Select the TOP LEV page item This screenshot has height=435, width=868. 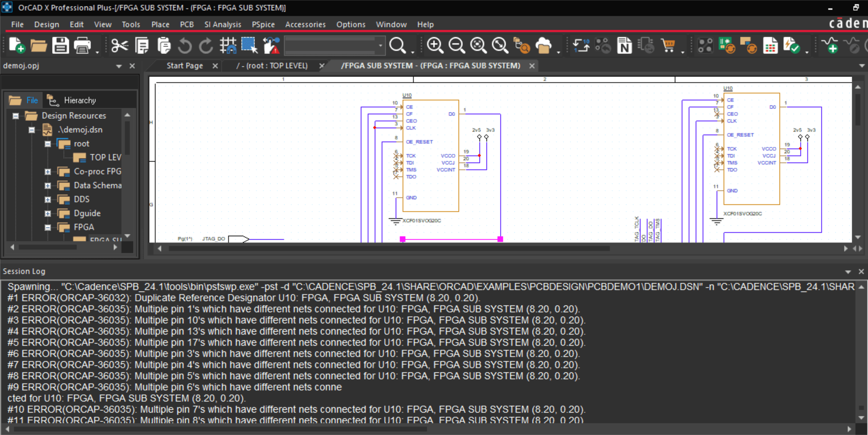[x=98, y=158]
